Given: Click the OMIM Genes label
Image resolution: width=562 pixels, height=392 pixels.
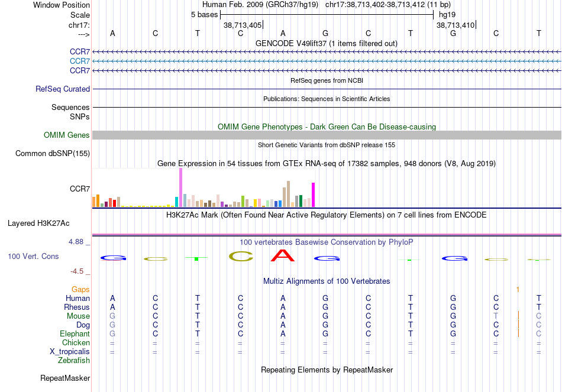Looking at the screenshot, I should point(66,135).
